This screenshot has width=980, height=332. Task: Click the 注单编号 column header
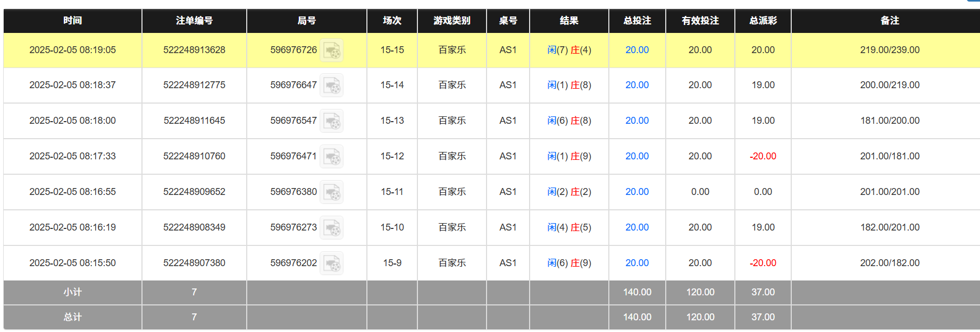coord(194,21)
